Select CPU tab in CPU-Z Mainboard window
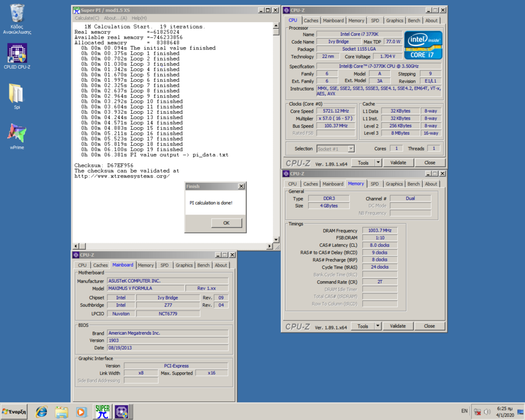Viewport: 525px width, 420px height. pos(82,265)
